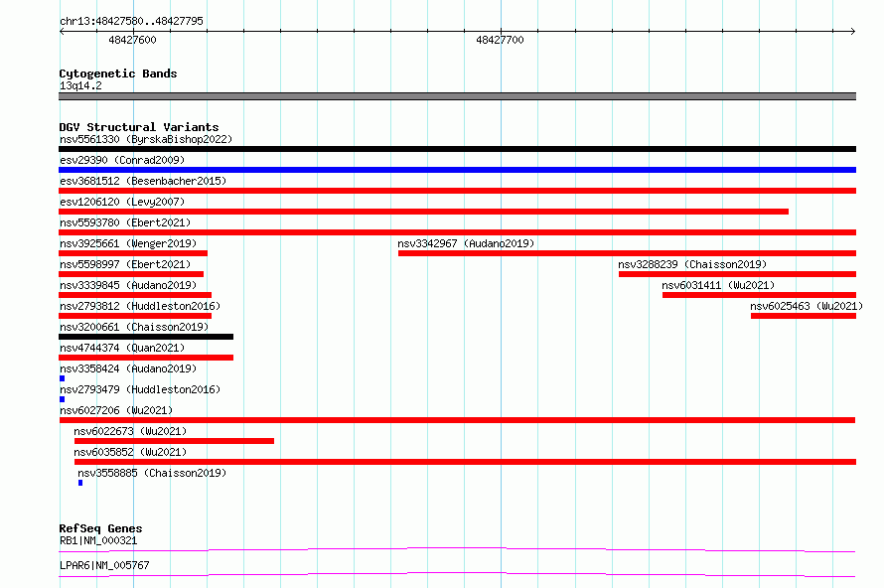Open the RB1|NM_000321 gene label
Viewport: 884px width, 588px height.
click(x=98, y=540)
